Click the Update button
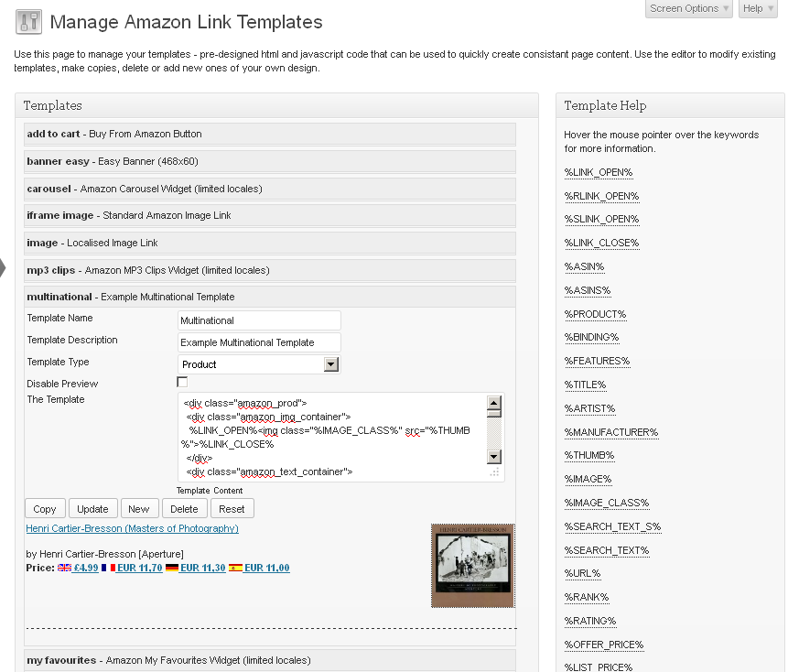This screenshot has width=788, height=672. (x=93, y=509)
